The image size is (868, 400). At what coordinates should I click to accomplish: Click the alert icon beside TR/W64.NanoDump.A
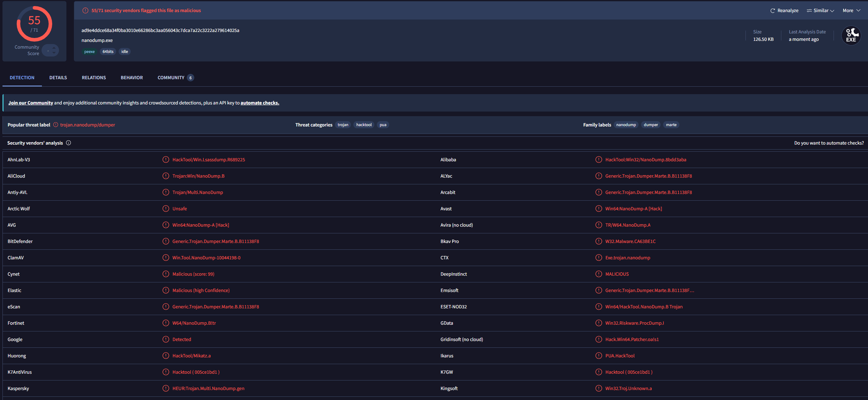[599, 225]
